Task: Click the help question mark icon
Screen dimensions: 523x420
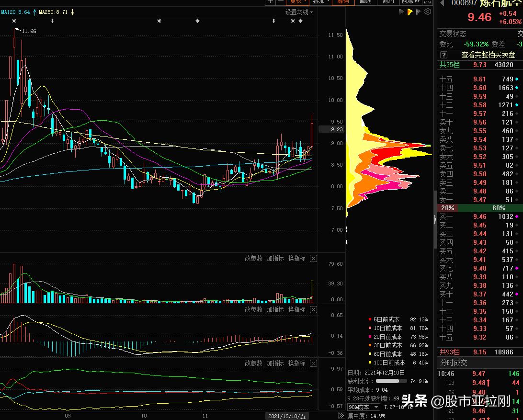Action: [443, 55]
